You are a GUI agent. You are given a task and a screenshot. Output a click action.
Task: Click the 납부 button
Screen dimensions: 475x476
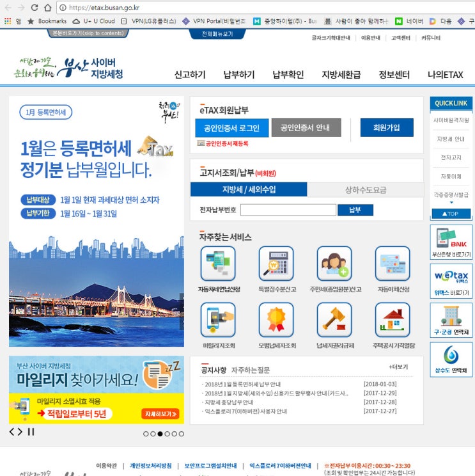(x=355, y=210)
